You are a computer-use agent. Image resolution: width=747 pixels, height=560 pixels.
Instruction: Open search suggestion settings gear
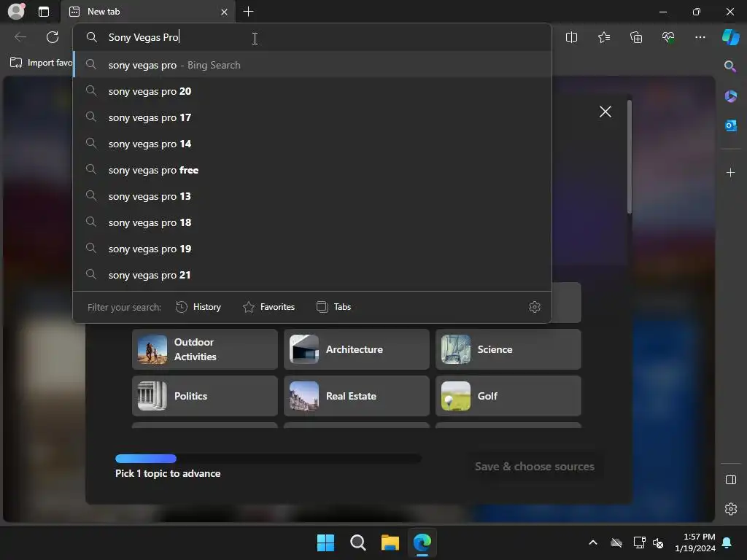535,307
